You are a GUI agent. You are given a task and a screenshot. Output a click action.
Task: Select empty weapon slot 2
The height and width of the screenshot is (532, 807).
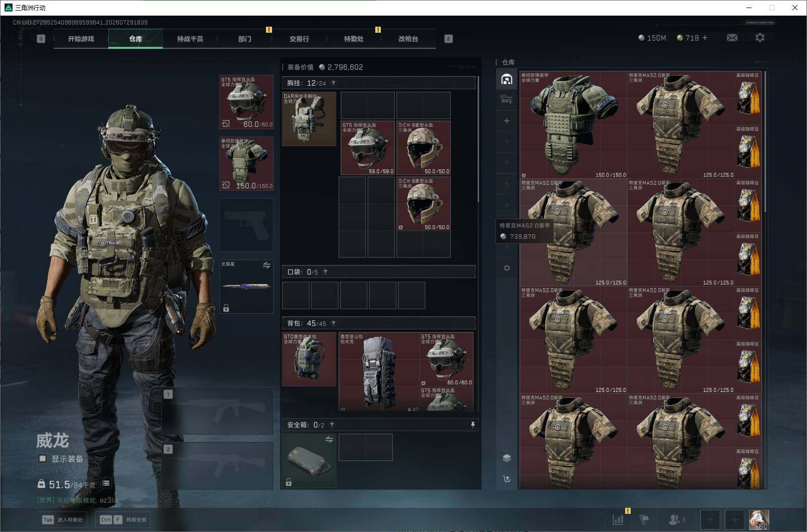tap(218, 466)
